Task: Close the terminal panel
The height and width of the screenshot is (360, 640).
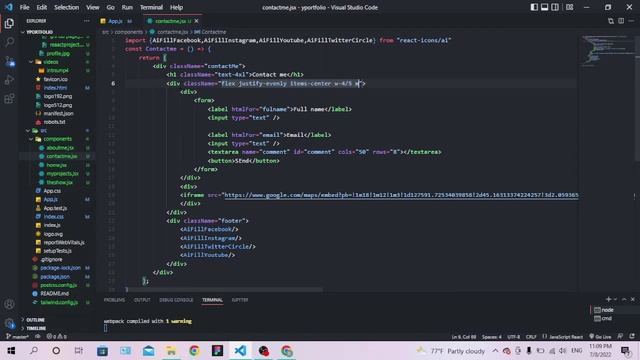Action: [x=633, y=299]
